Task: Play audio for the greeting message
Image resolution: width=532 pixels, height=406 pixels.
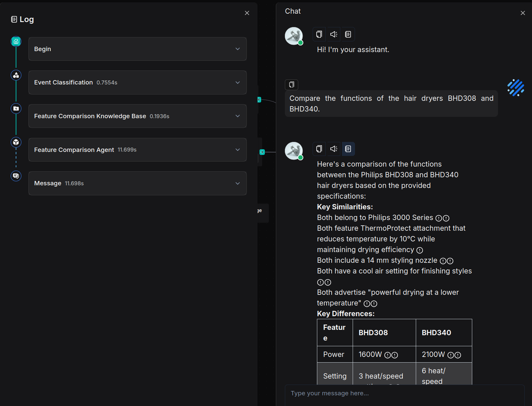Action: tap(334, 34)
